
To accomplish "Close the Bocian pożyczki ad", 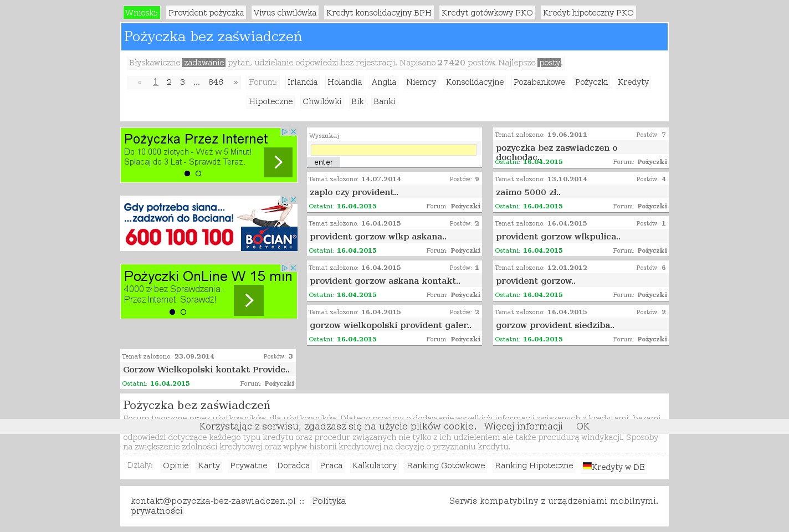I will point(294,200).
